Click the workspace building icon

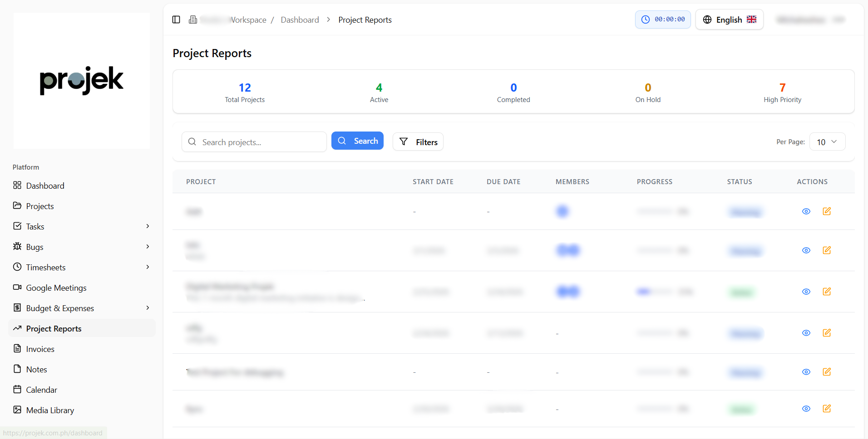point(193,20)
